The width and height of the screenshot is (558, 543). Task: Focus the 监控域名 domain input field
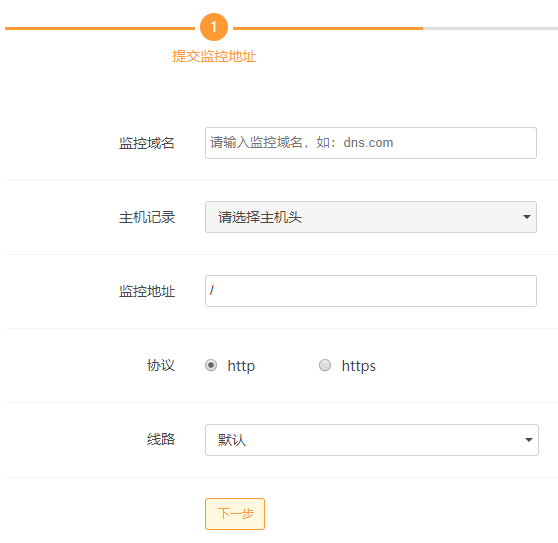pyautogui.click(x=371, y=143)
